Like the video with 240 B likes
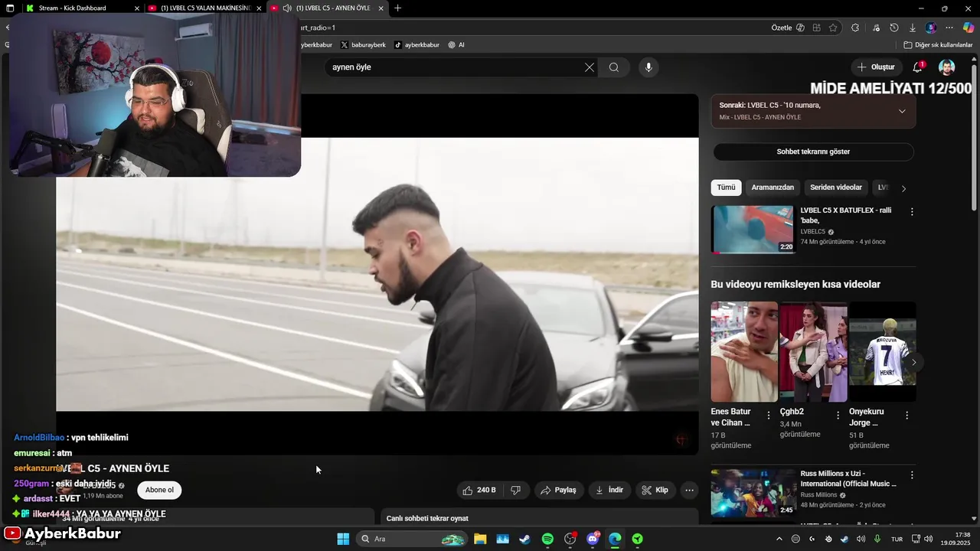 479,490
